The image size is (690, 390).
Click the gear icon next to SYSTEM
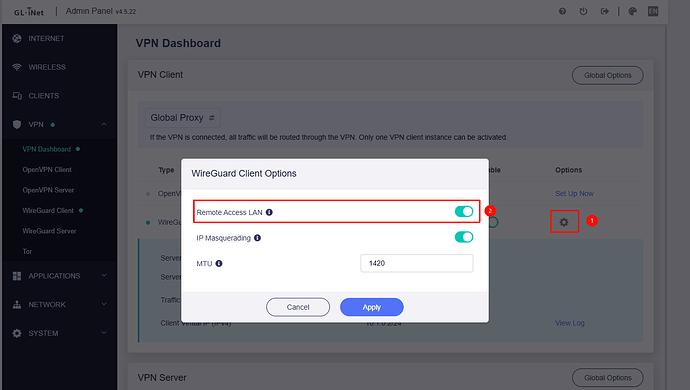(x=17, y=333)
